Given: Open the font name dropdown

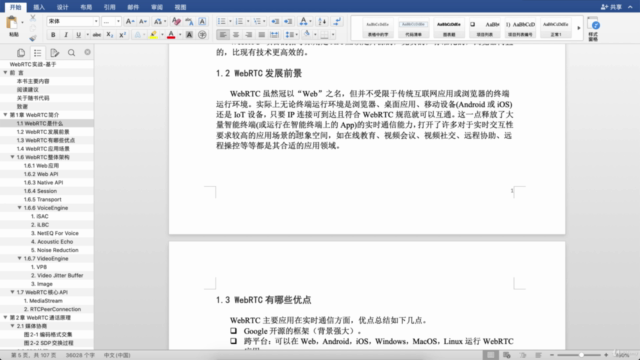Looking at the screenshot, I should (96, 21).
